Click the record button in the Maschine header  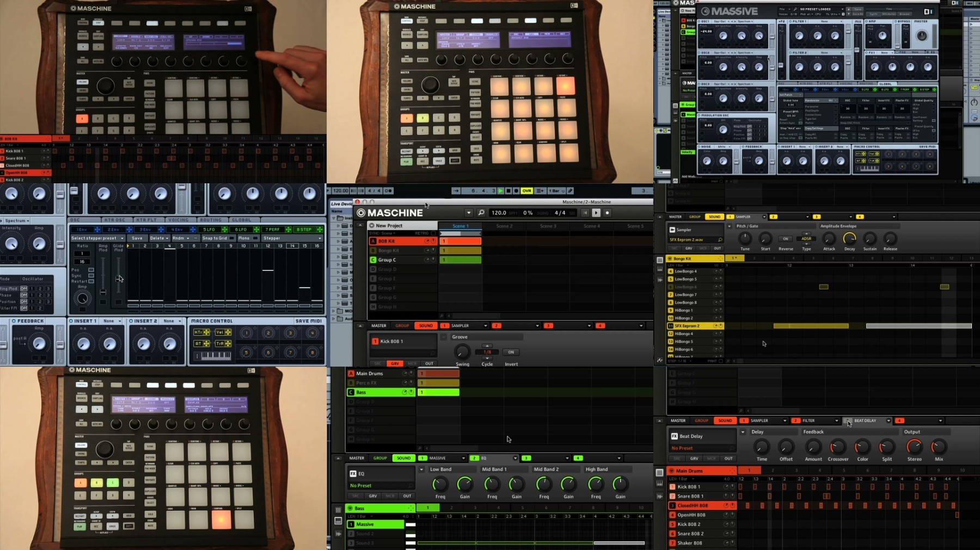click(x=607, y=213)
